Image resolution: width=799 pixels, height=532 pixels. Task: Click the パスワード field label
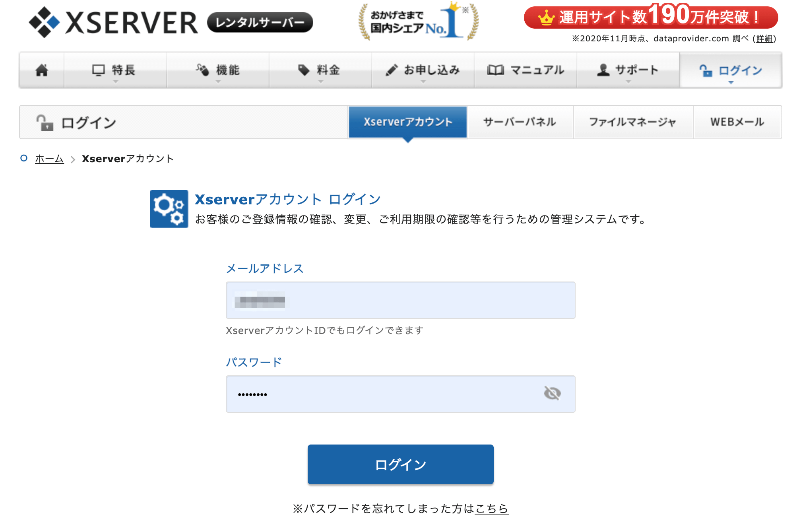pyautogui.click(x=254, y=362)
